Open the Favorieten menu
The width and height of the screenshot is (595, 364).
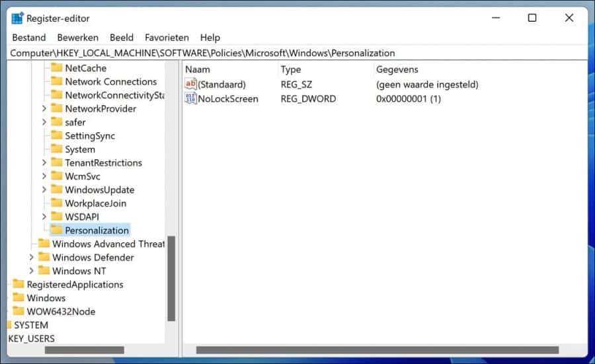click(167, 38)
